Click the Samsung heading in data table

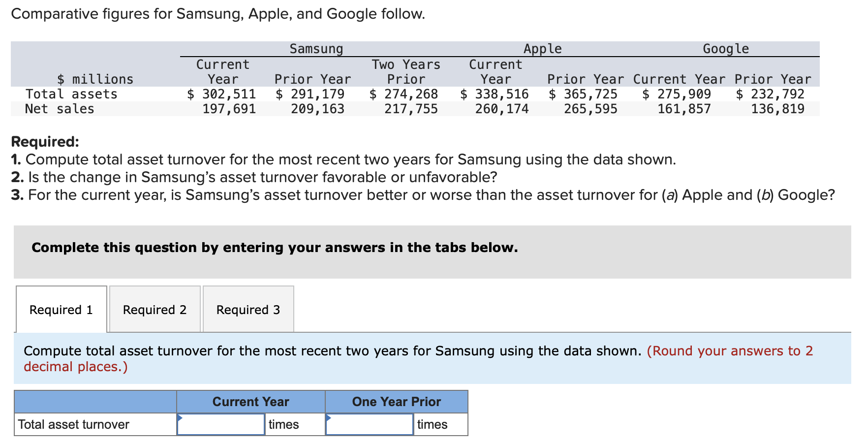click(316, 49)
